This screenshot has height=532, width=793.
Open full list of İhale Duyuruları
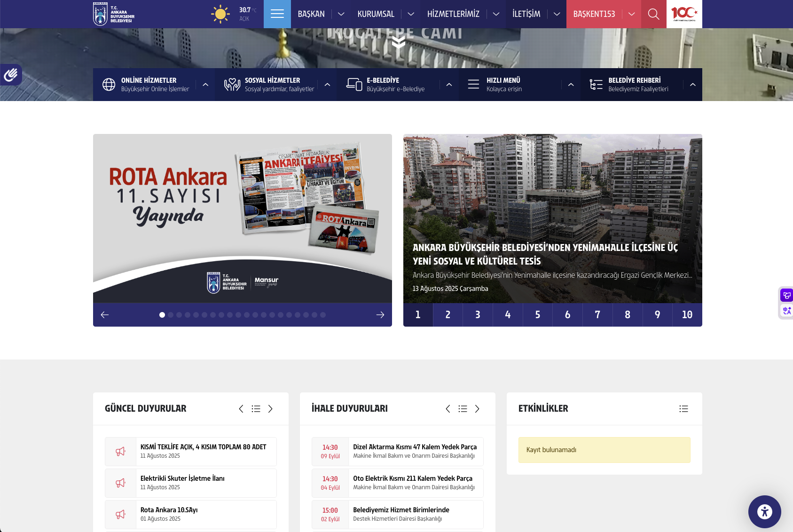click(463, 409)
